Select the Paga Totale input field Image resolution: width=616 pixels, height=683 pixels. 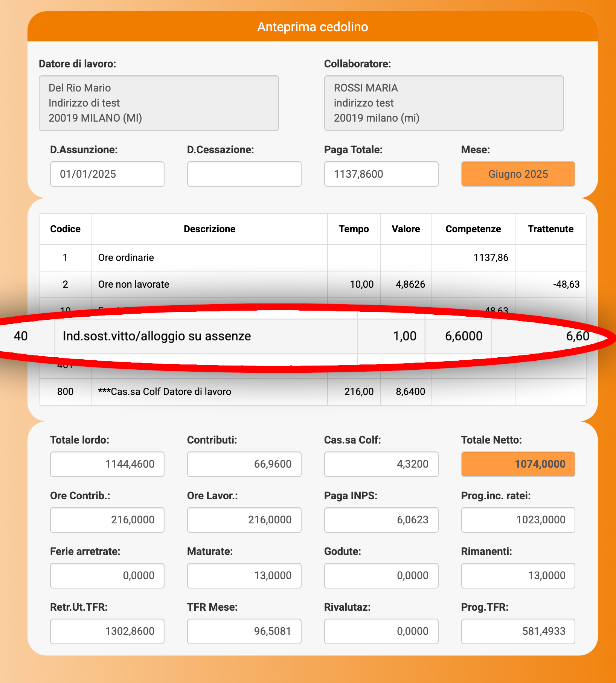tap(381, 174)
